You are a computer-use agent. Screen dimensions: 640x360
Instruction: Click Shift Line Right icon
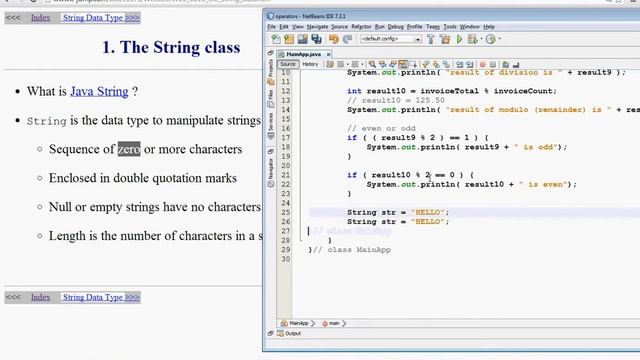click(x=469, y=64)
